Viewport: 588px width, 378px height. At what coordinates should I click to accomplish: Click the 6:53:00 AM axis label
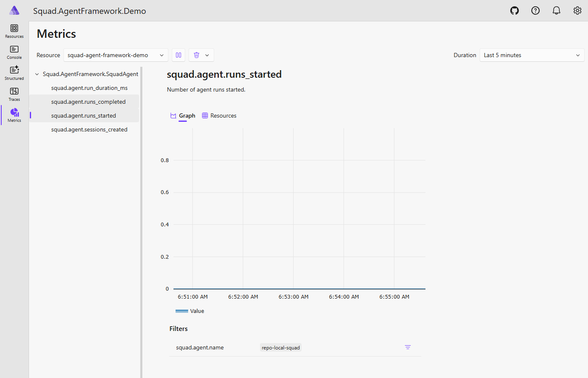(x=294, y=297)
